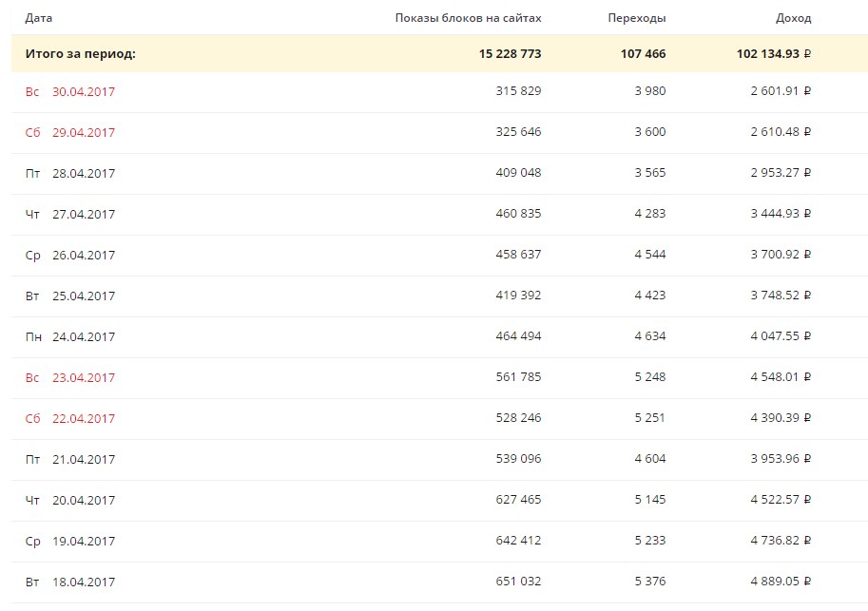The image size is (868, 611).
Task: Click the 'Доход' column header
Action: coord(793,18)
